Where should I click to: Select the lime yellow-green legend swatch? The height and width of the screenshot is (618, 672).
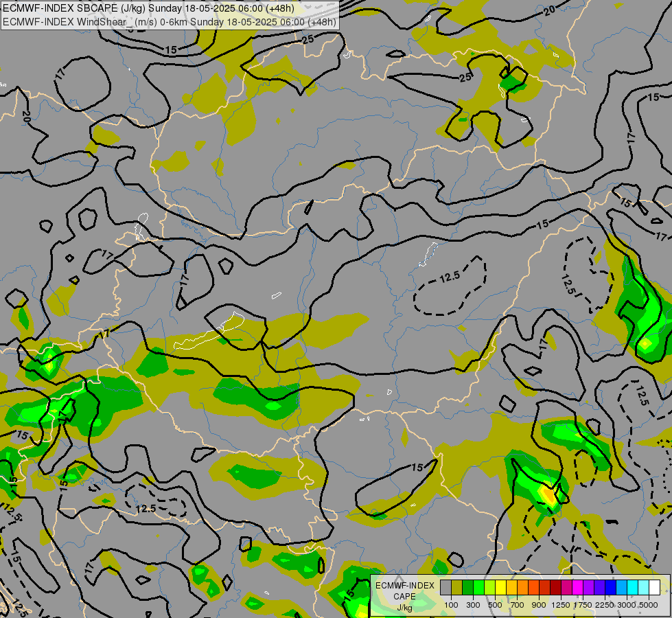[x=490, y=588]
